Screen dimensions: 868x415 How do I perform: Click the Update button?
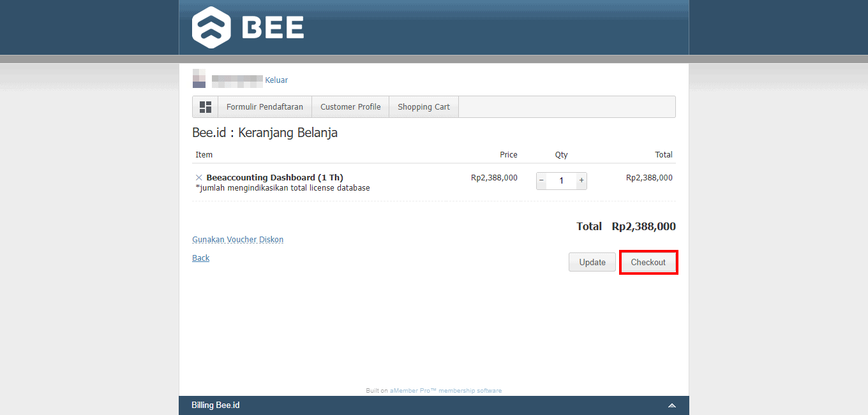pos(592,262)
